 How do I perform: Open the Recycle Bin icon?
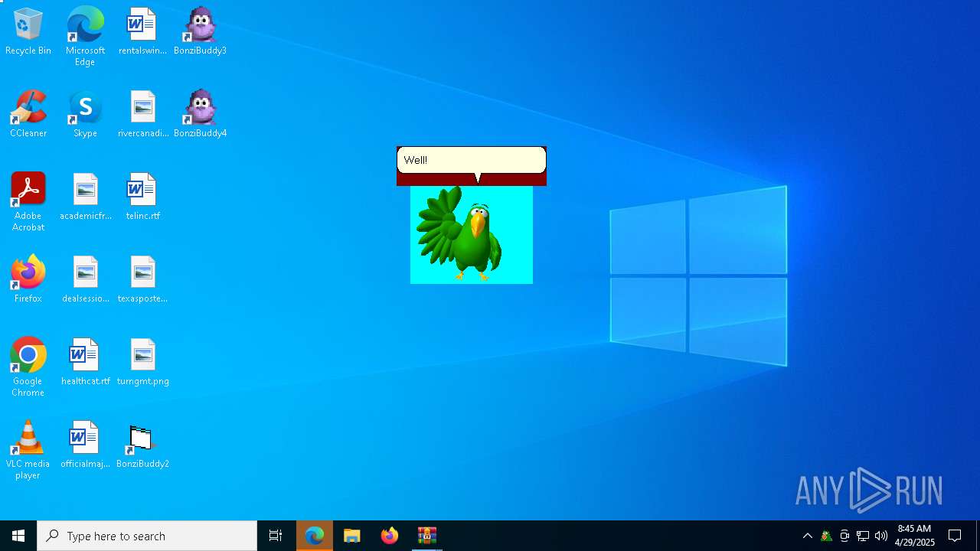(28, 32)
